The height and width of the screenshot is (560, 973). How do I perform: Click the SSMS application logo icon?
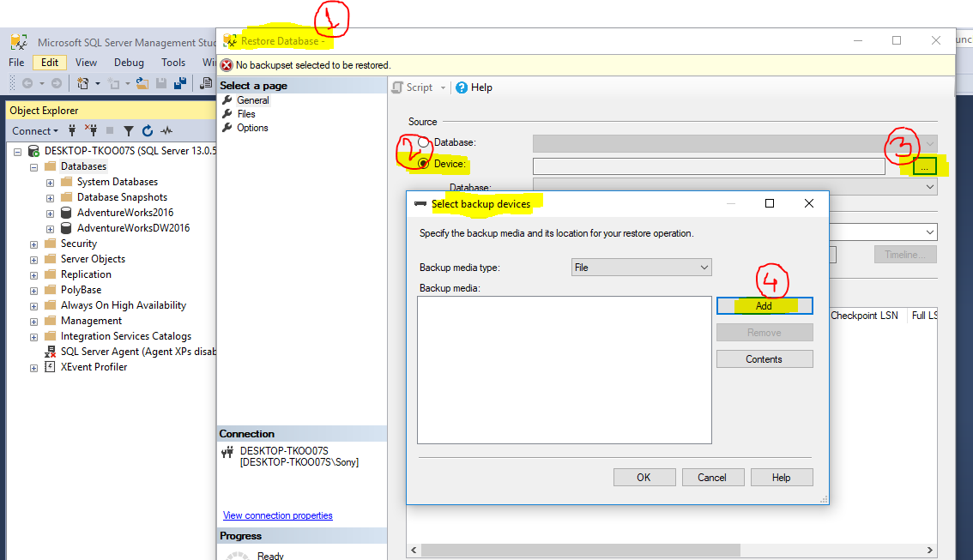[x=19, y=42]
